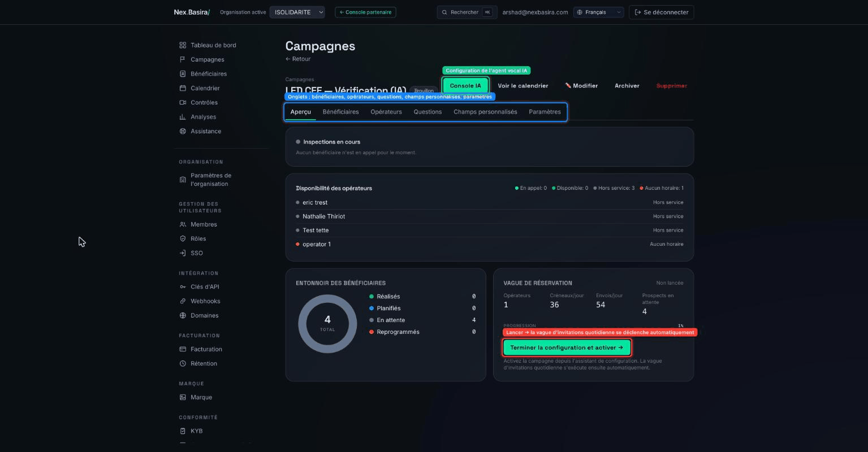
Task: Click the Contrôles camera icon
Action: [x=183, y=103]
